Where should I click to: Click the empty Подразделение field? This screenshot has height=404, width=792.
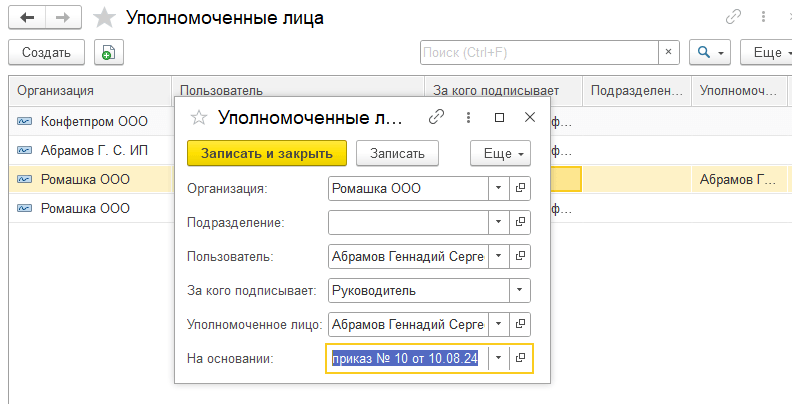pos(408,222)
